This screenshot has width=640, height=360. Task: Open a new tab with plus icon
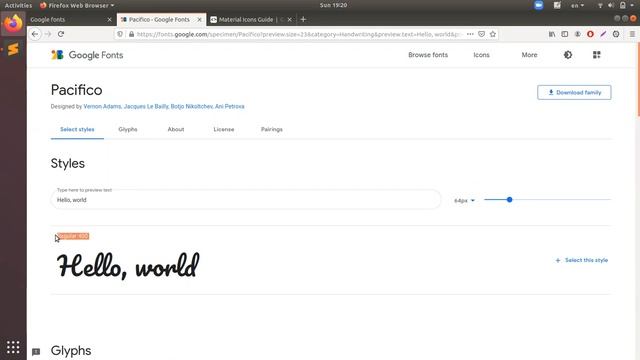(303, 19)
